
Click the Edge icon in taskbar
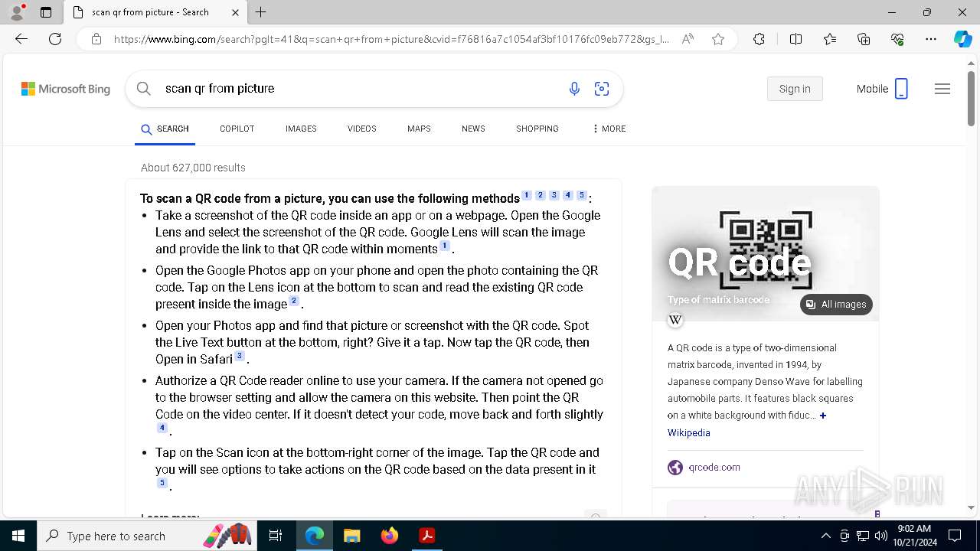click(315, 536)
